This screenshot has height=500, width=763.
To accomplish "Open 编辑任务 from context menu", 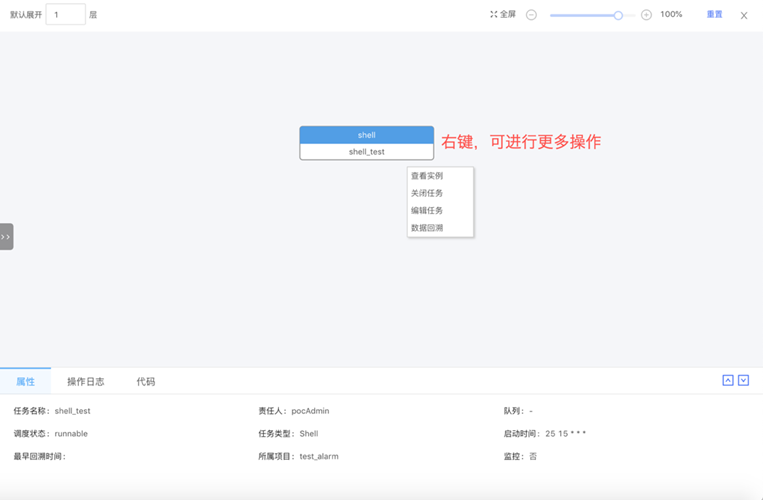I will click(x=427, y=211).
